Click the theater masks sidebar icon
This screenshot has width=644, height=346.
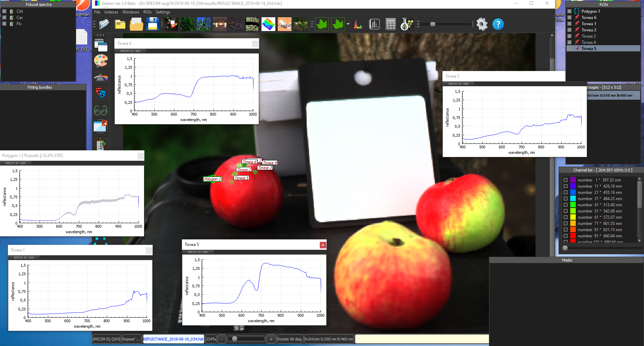click(x=101, y=92)
